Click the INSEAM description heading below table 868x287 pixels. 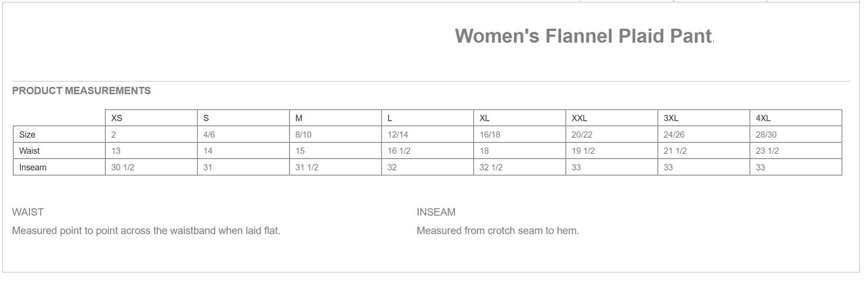[x=436, y=212]
